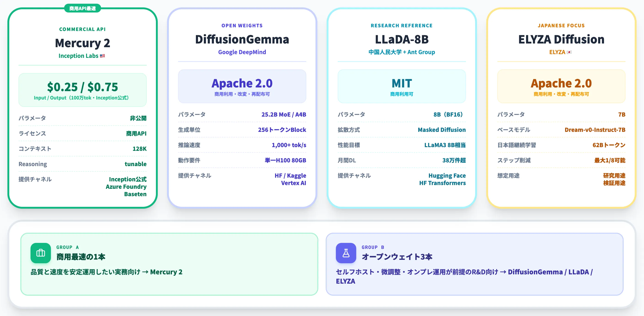Click the 最大1/8可能 value
This screenshot has width=644, height=316.
610,160
